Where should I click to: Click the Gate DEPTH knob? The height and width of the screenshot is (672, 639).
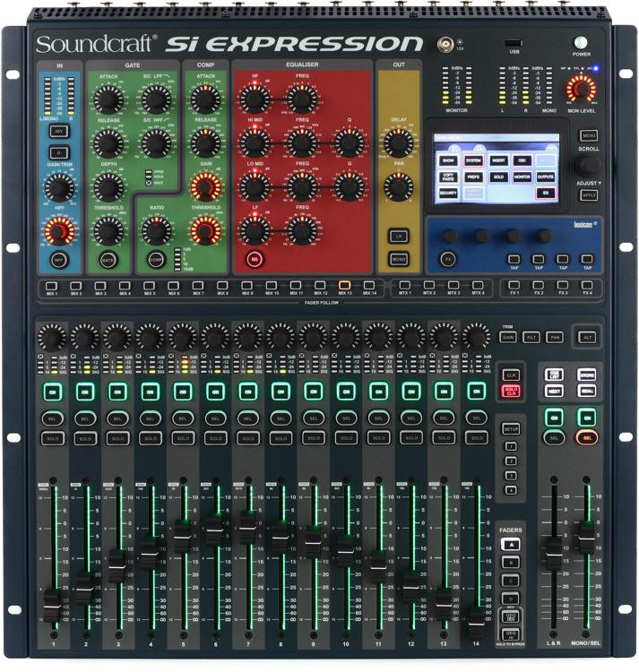[108, 187]
